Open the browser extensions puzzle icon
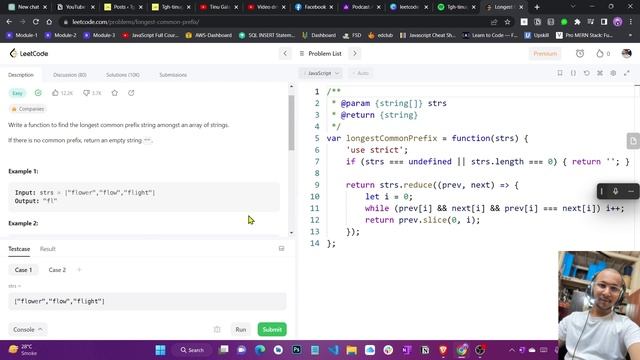The height and width of the screenshot is (360, 640). click(577, 22)
